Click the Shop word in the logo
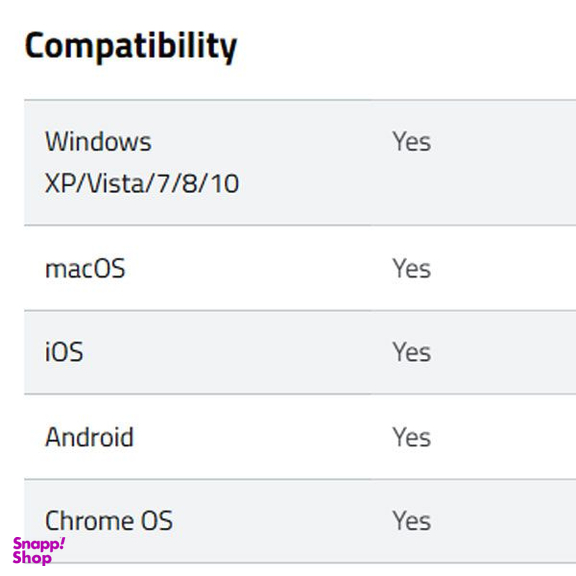Image resolution: width=576 pixels, height=576 pixels. click(x=32, y=558)
